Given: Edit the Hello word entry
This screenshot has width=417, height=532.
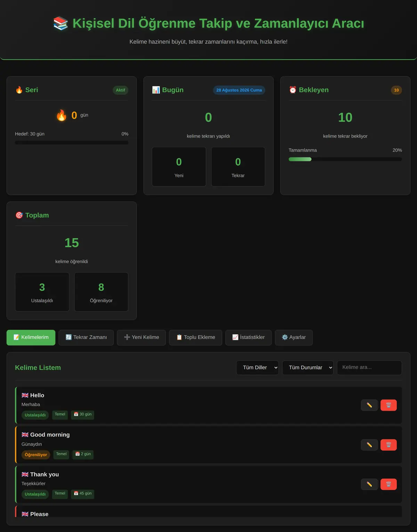Looking at the screenshot, I should (369, 405).
